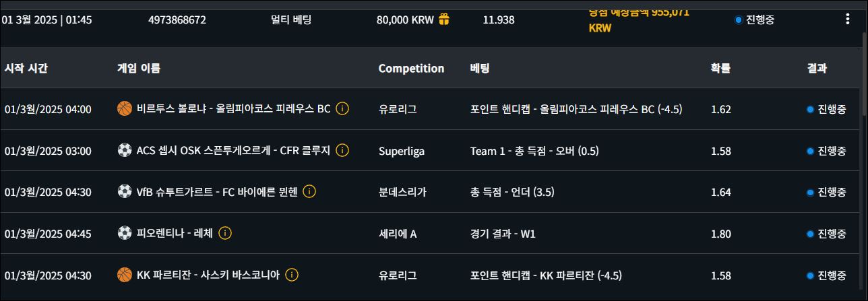Click the 11.938 total odds value

tap(498, 20)
